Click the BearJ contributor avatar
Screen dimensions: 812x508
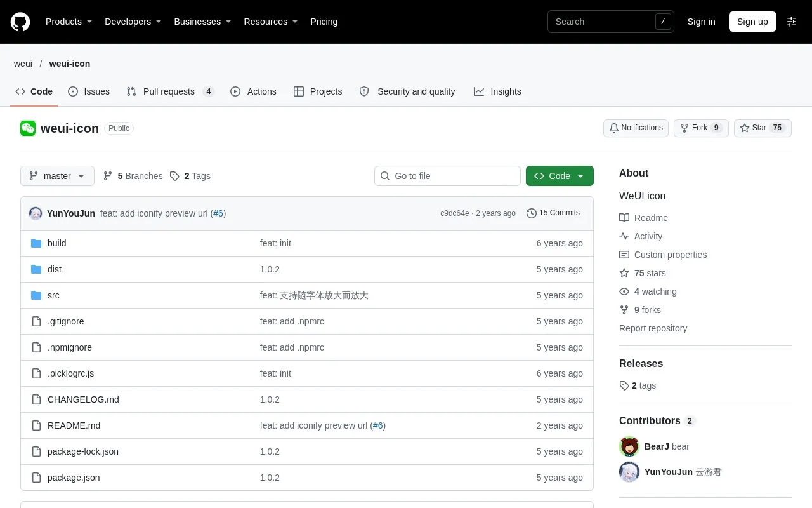pyautogui.click(x=629, y=446)
